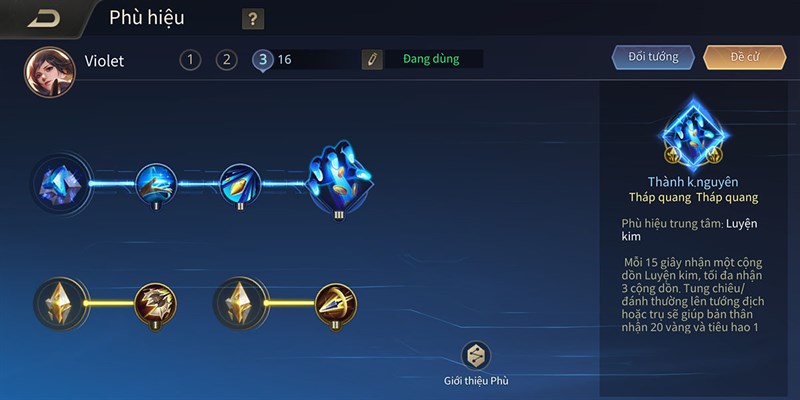Switch to rune page 1
Screen dimensions: 800x400
tap(190, 60)
